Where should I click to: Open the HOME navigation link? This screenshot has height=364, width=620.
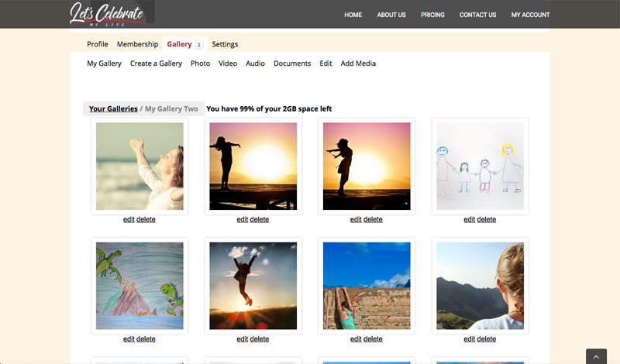point(353,15)
